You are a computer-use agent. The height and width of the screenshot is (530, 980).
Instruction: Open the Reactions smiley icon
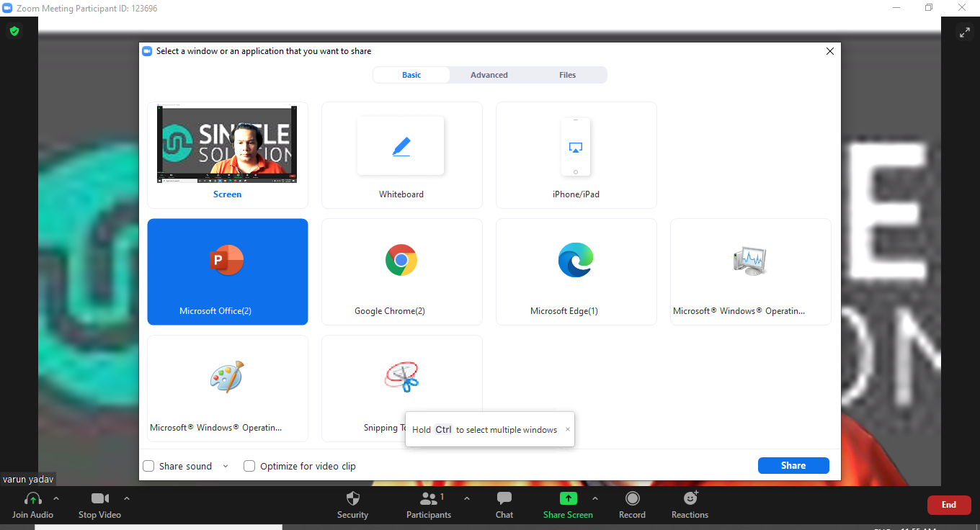[690, 498]
